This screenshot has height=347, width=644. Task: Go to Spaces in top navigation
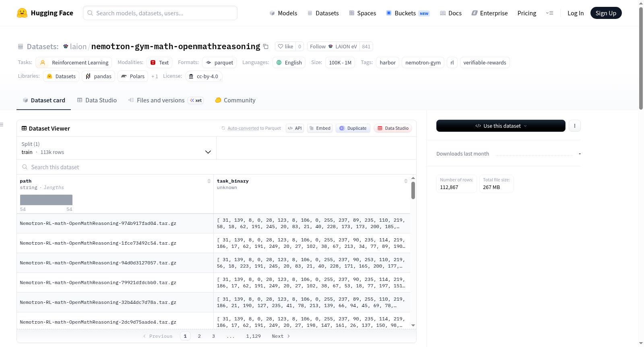[362, 13]
